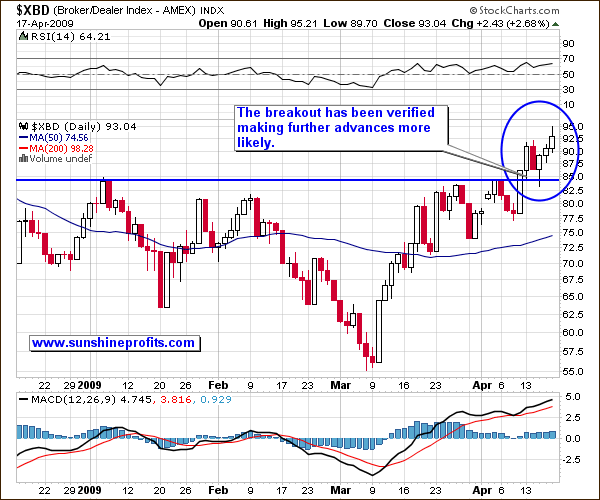The height and width of the screenshot is (500, 600).
Task: Click the INDX label in header
Action: tap(212, 11)
